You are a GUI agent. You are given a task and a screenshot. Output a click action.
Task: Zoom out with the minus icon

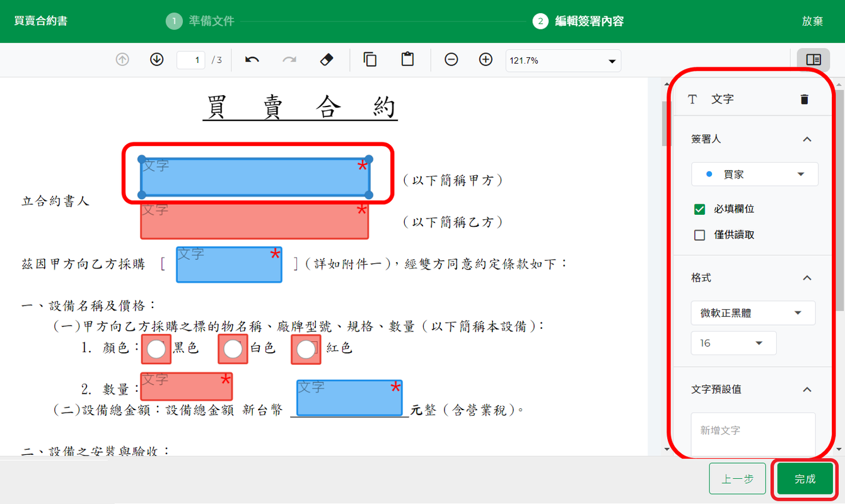(451, 60)
